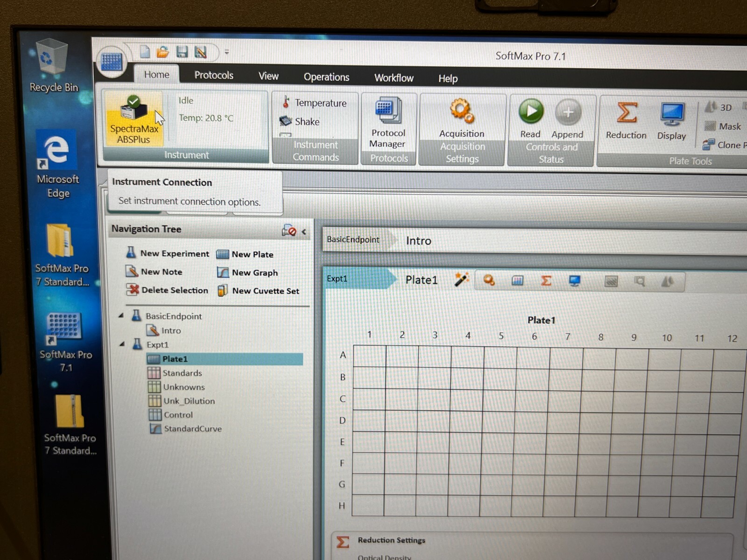The image size is (747, 560).
Task: Open the Protocols ribbon tab
Action: click(x=214, y=75)
